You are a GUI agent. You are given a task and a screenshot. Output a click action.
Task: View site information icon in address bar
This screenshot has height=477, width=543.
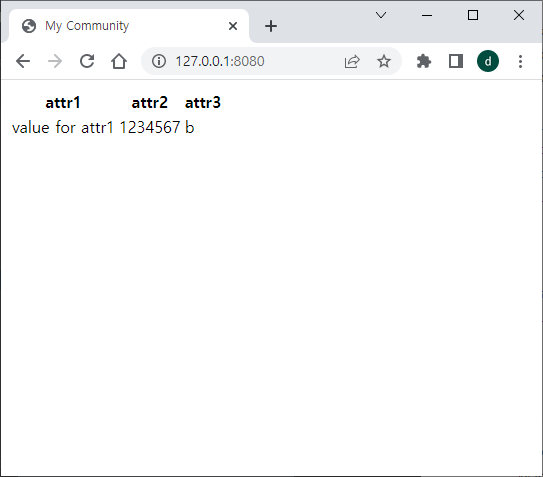coord(159,61)
